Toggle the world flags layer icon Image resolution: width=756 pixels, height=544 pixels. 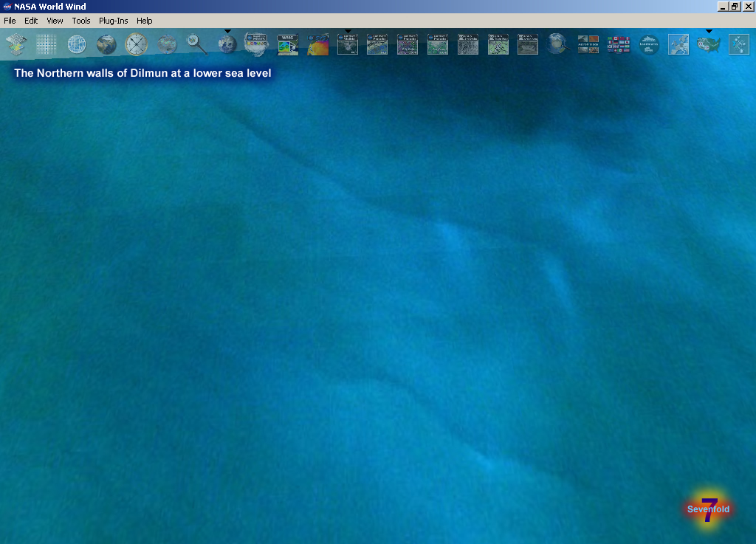pyautogui.click(x=619, y=44)
